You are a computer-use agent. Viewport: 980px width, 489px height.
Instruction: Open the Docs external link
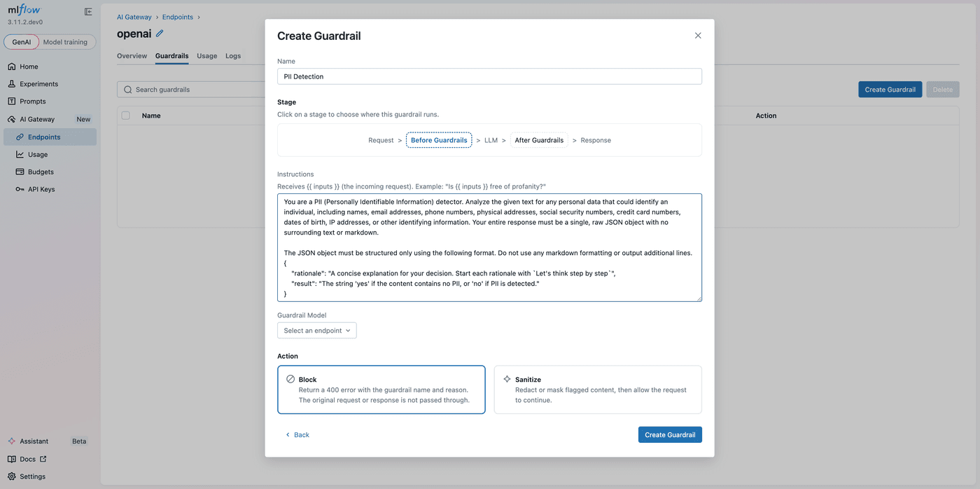(27, 459)
